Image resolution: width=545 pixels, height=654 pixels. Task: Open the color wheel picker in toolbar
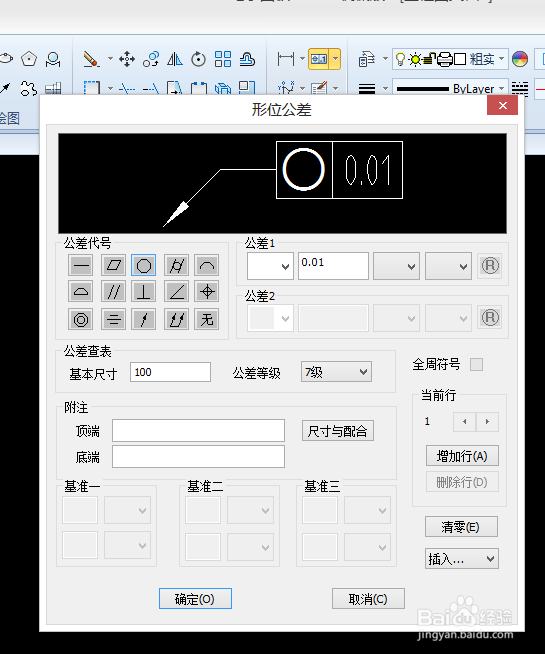(x=520, y=59)
